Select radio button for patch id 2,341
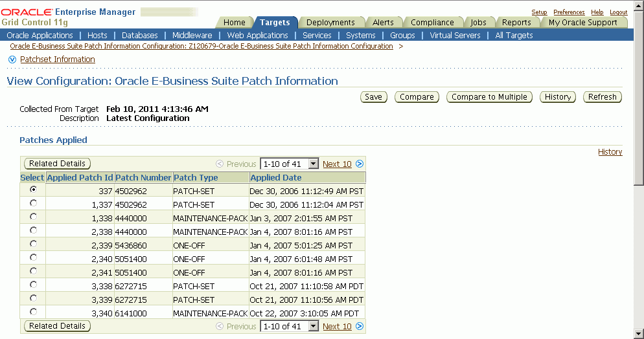This screenshot has height=339, width=644. pos(33,270)
